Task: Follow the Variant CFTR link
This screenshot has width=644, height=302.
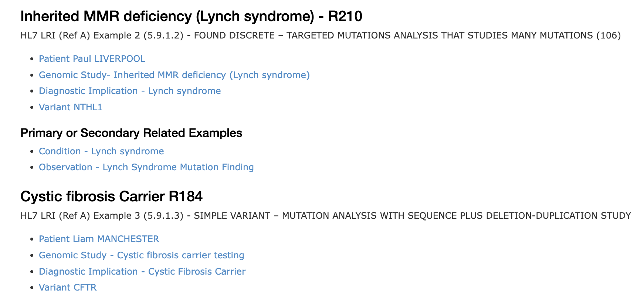Action: click(68, 288)
